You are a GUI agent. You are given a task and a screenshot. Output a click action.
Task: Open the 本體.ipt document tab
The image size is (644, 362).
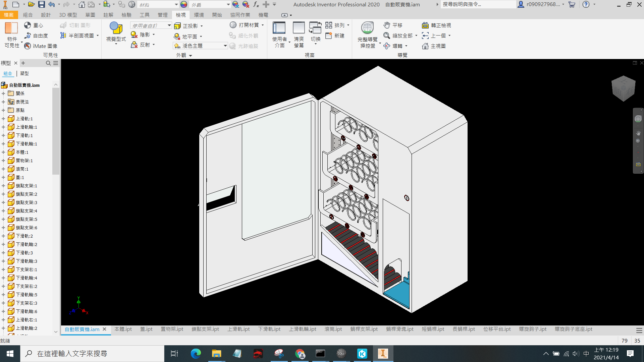tap(123, 329)
